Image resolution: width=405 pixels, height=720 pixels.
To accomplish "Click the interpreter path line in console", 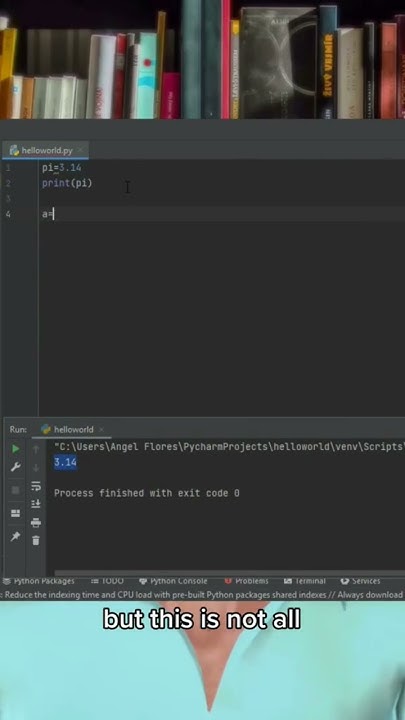I will point(229,446).
